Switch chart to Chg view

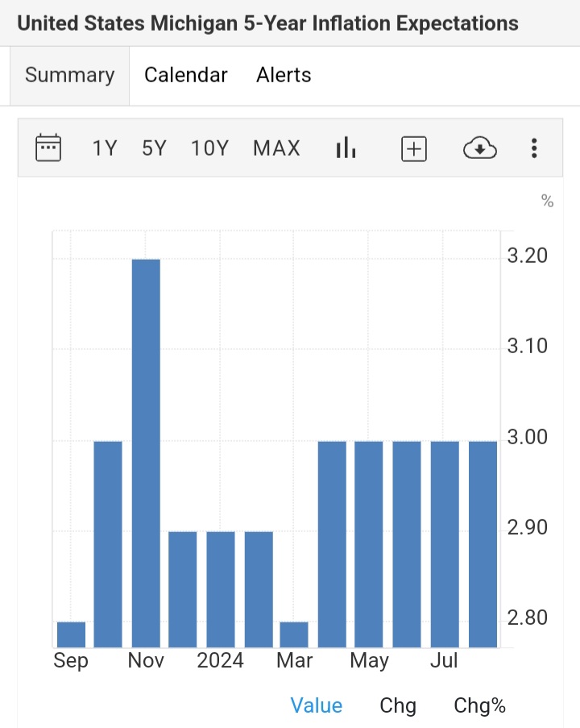click(398, 706)
